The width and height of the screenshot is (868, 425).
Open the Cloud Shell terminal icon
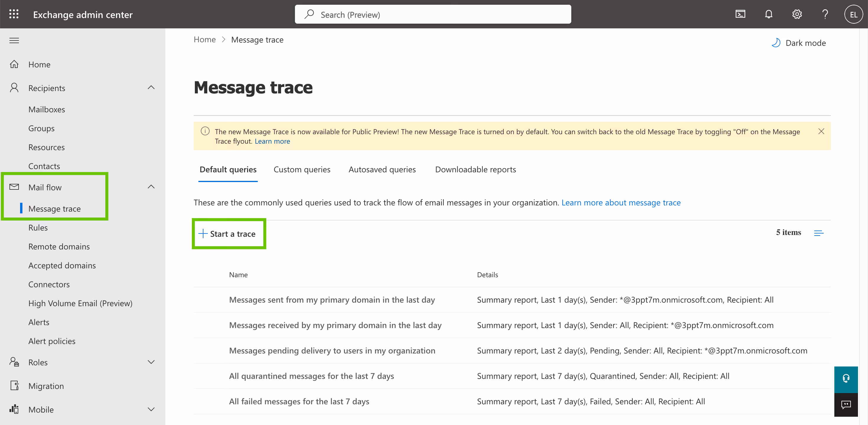pos(740,14)
